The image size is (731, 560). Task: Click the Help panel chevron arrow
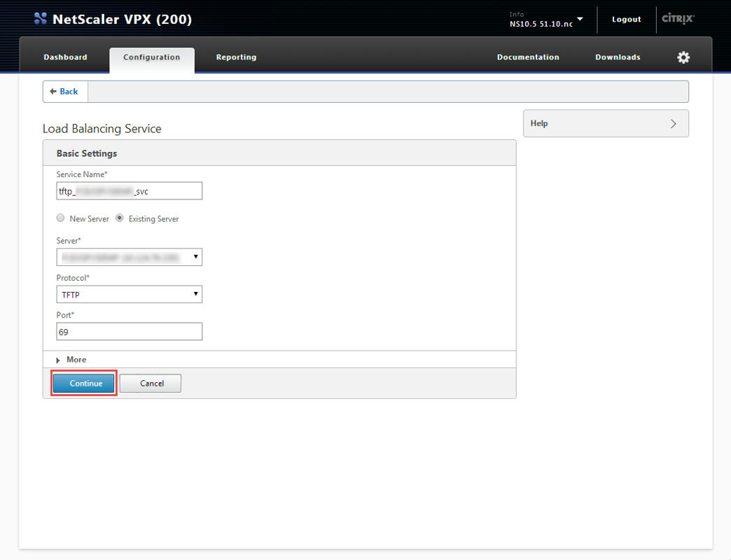pos(673,124)
